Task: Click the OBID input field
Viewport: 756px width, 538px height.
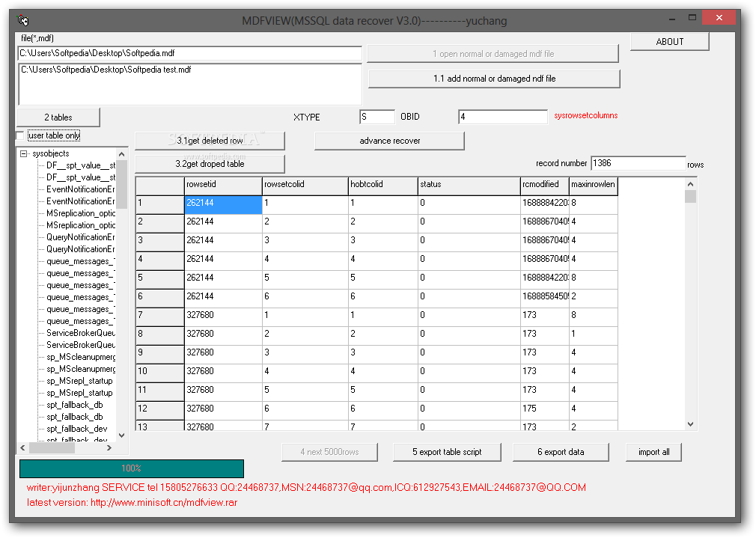Action: pos(503,117)
